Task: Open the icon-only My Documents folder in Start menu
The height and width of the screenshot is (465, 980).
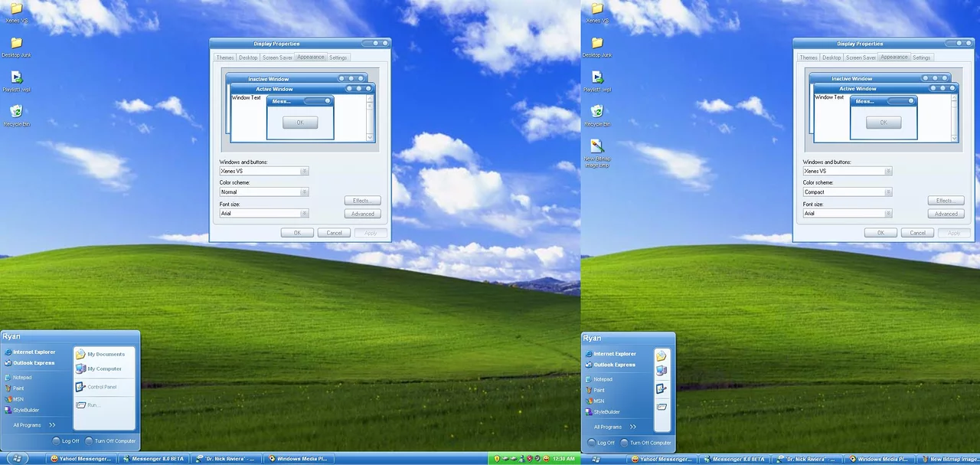Action: pyautogui.click(x=661, y=356)
